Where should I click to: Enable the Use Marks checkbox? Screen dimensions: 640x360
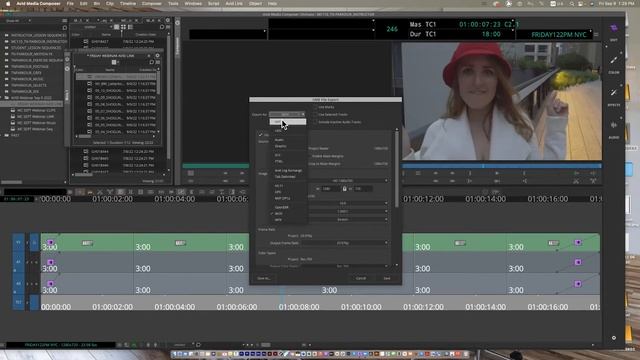[315, 107]
